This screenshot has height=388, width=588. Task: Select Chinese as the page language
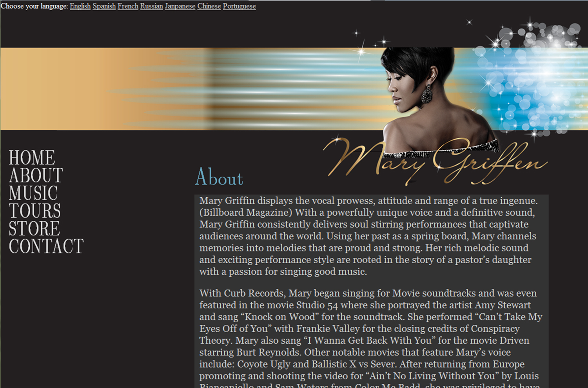pyautogui.click(x=209, y=6)
